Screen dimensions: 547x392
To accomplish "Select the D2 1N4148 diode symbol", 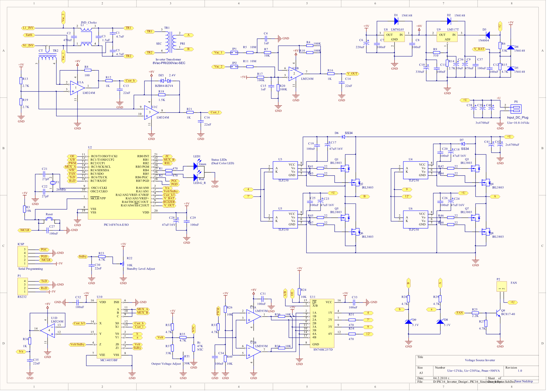I will (x=449, y=21).
